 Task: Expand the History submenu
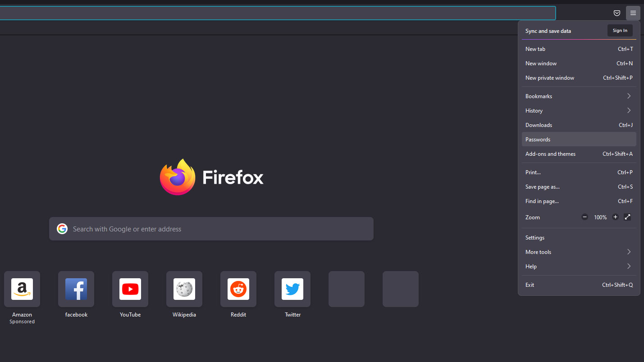[x=579, y=110]
